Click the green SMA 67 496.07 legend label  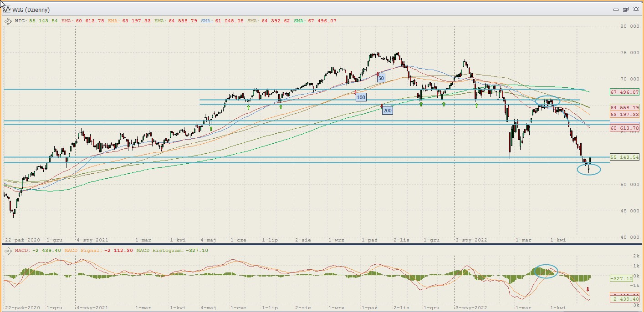click(x=315, y=21)
